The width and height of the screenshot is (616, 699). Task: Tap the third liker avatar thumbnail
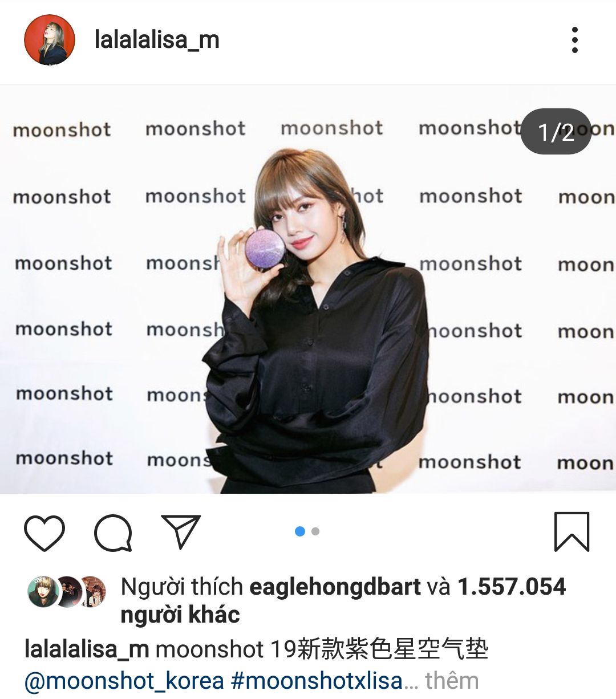point(92,592)
